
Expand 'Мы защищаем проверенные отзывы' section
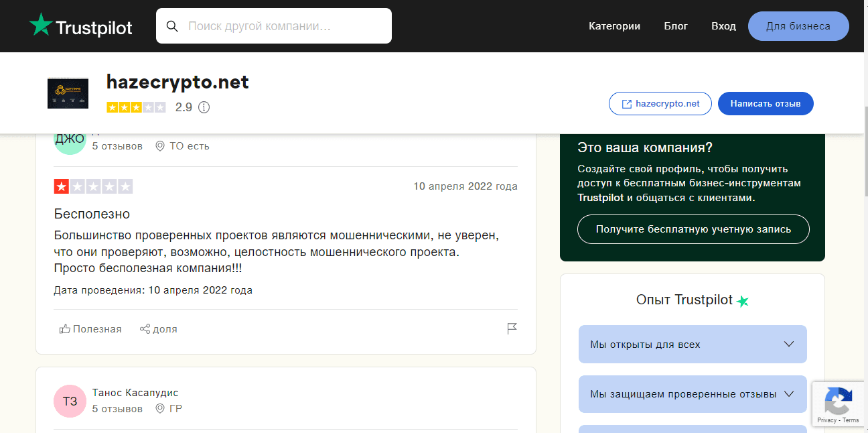[x=692, y=394]
